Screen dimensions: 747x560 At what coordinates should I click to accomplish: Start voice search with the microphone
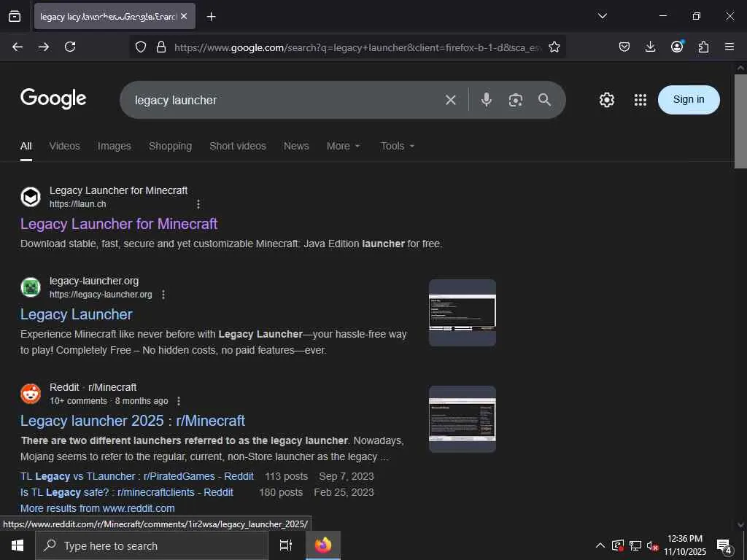coord(487,99)
